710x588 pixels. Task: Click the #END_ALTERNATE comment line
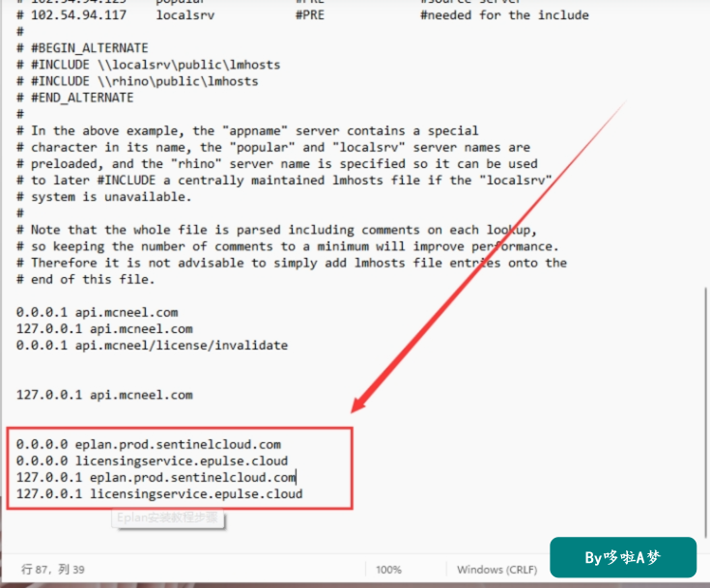click(x=75, y=98)
